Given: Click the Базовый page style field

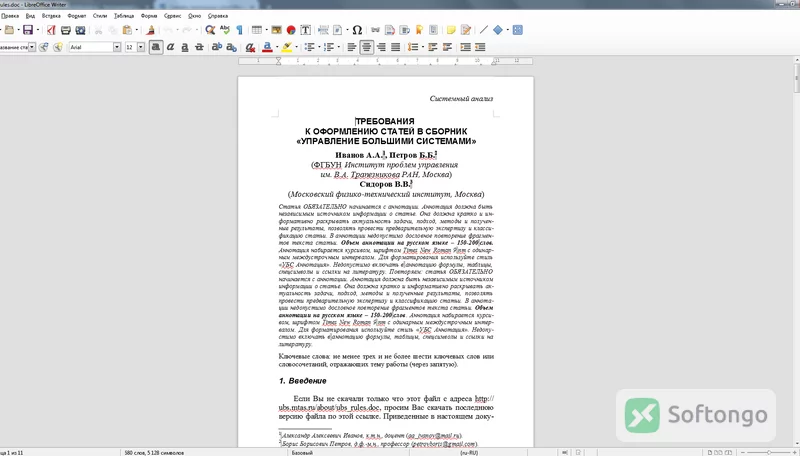Looking at the screenshot, I should tap(302, 452).
